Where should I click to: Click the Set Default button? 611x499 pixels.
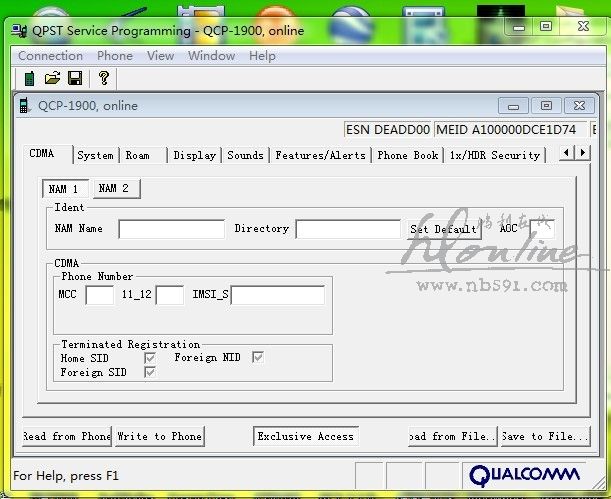[x=444, y=229]
